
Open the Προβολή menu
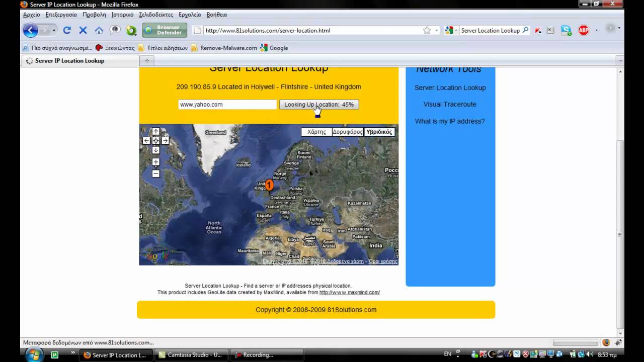(94, 15)
